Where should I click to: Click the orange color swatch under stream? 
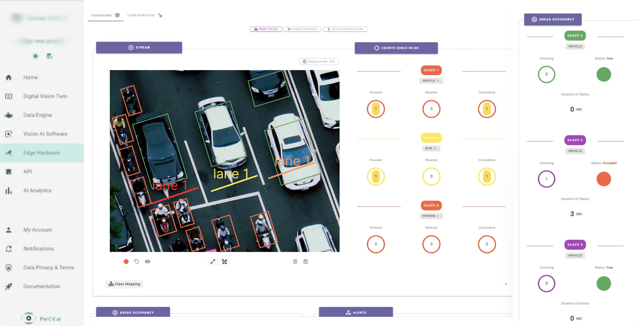click(126, 261)
